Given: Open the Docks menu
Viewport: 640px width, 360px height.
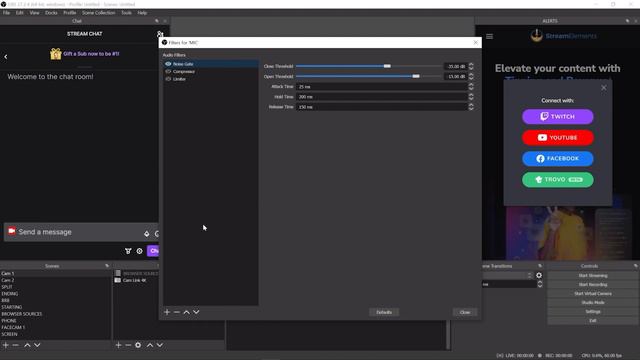Looking at the screenshot, I should coord(51,13).
